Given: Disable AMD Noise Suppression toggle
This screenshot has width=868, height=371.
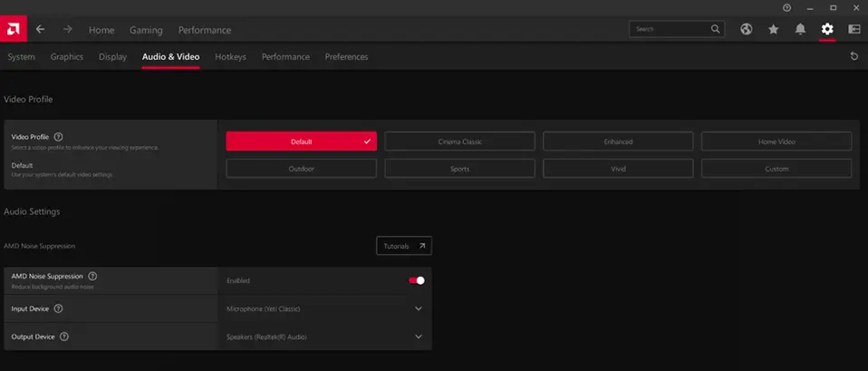Looking at the screenshot, I should click(x=417, y=280).
